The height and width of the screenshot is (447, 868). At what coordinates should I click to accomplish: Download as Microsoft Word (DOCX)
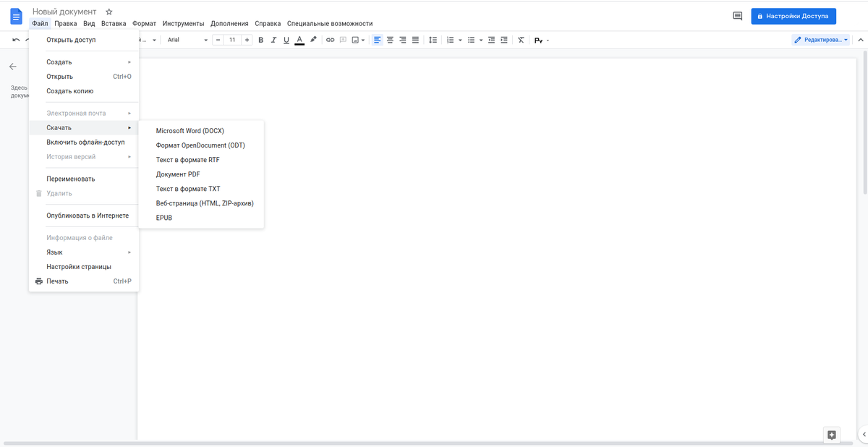[201, 131]
